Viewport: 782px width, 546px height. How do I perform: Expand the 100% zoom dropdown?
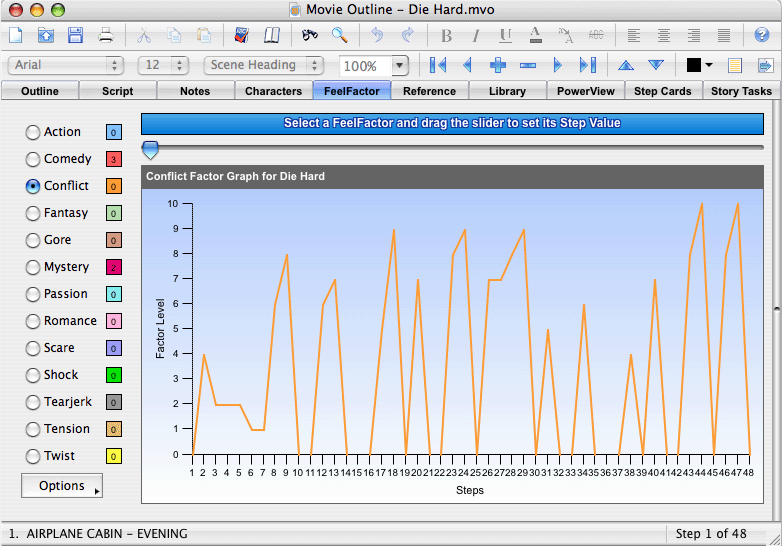tap(399, 66)
